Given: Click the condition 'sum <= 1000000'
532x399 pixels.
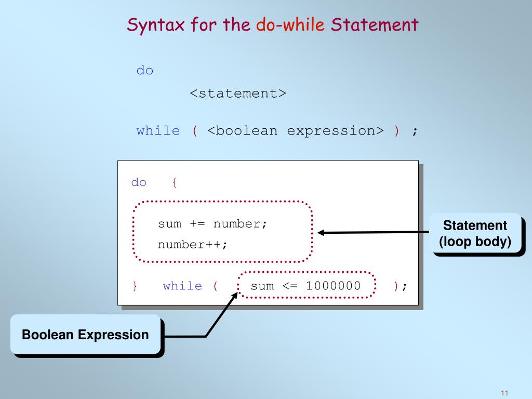Looking at the screenshot, I should tap(305, 286).
